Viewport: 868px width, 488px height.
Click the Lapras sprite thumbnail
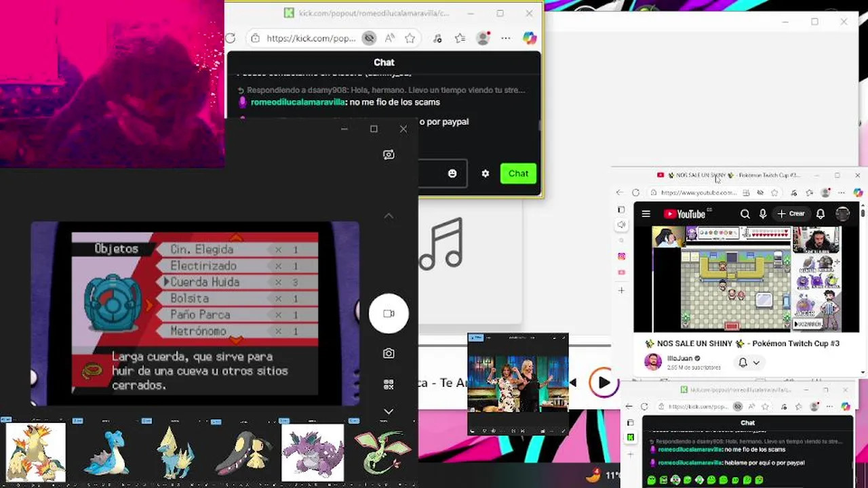pos(106,452)
